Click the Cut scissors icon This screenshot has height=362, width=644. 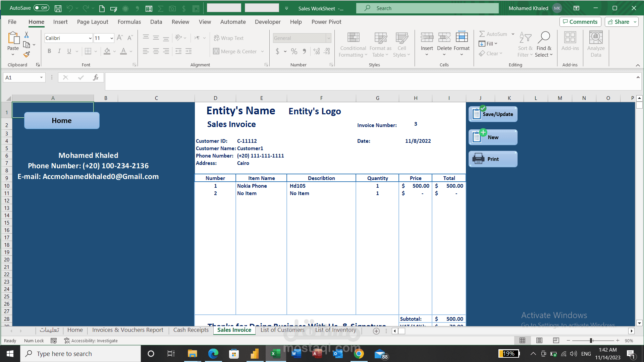(x=26, y=35)
